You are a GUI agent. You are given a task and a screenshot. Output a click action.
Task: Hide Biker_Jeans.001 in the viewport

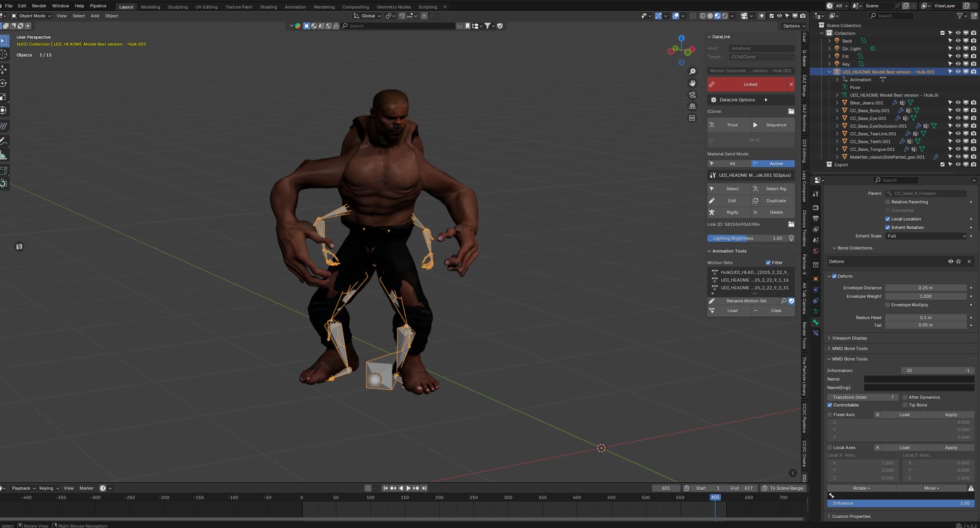pos(958,103)
